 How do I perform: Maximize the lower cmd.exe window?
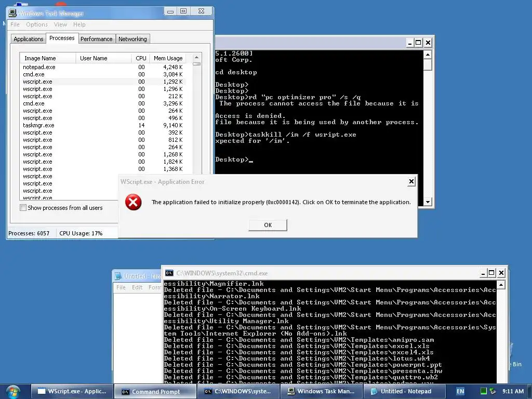(x=491, y=273)
